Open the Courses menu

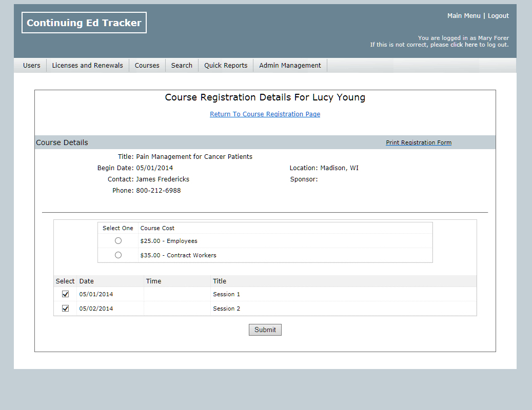tap(147, 66)
